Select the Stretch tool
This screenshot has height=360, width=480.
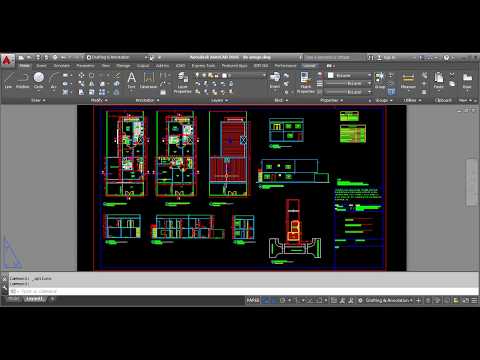tap(81, 92)
